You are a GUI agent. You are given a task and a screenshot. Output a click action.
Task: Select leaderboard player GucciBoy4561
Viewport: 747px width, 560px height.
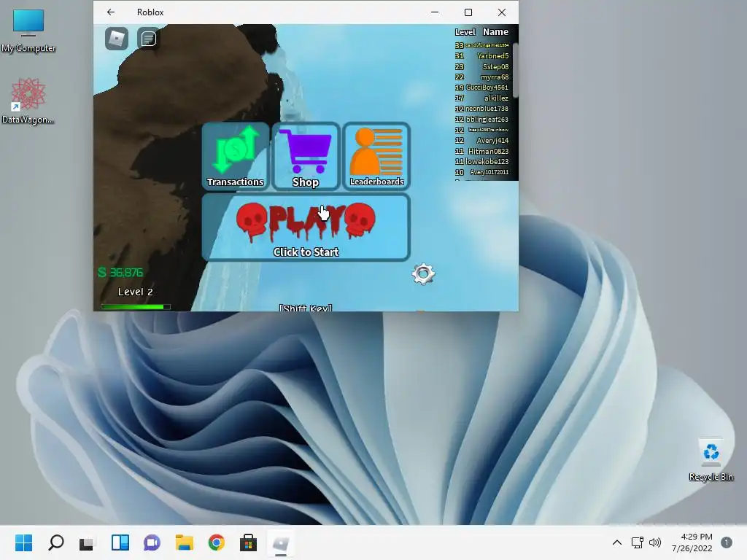tap(487, 87)
